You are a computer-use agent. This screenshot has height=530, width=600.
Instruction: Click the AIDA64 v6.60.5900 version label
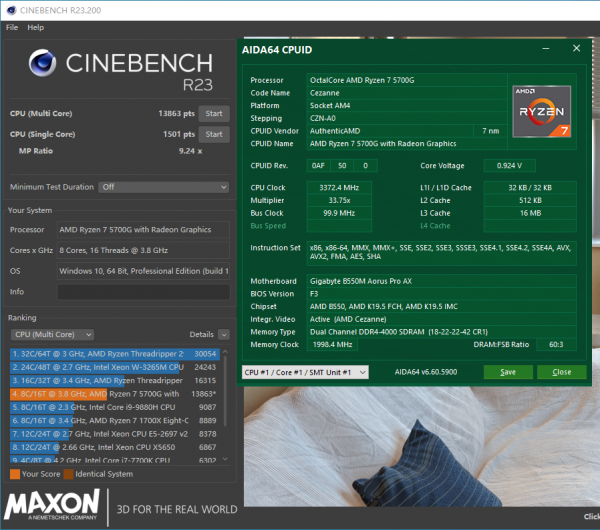coord(426,372)
